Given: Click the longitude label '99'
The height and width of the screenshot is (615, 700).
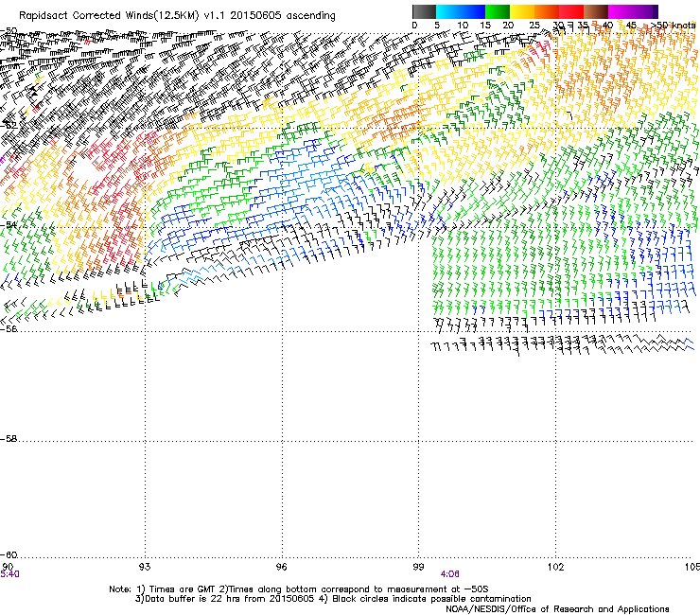Looking at the screenshot, I should click(x=418, y=567).
